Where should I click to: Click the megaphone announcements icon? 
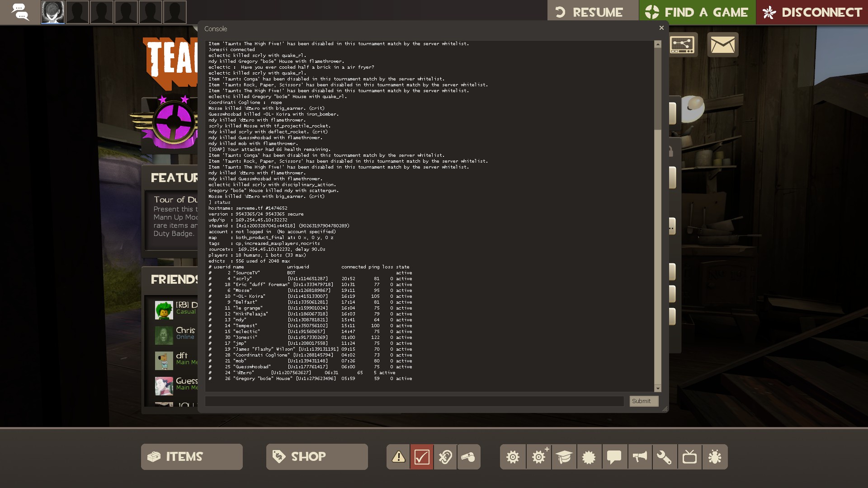point(639,457)
